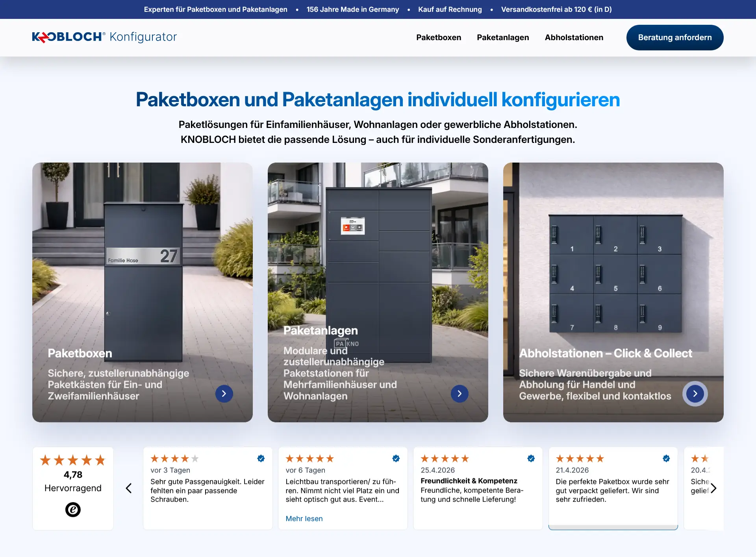Click the 'Sichere Warenübergabe und Abholung' description

pos(595,385)
